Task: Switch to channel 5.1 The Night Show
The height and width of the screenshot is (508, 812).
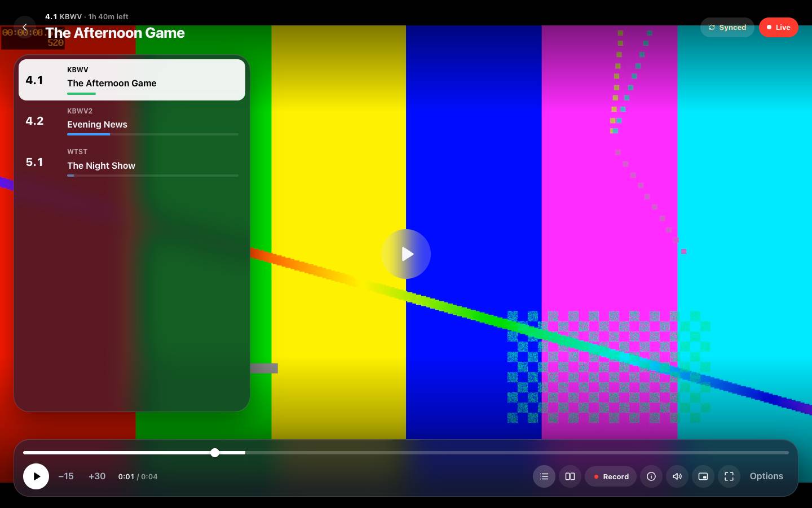Action: pyautogui.click(x=132, y=162)
